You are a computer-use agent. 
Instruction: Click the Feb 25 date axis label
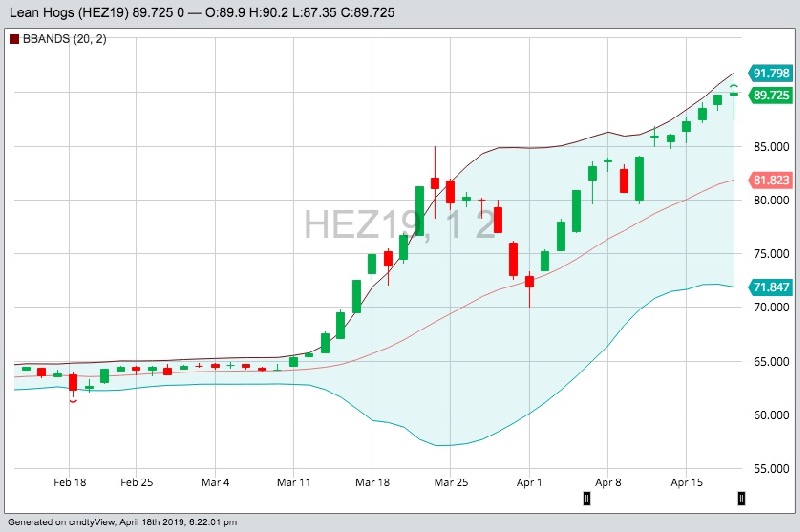point(136,482)
